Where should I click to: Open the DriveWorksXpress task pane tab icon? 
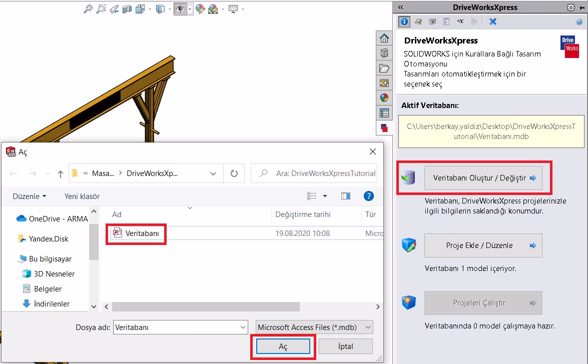[384, 128]
